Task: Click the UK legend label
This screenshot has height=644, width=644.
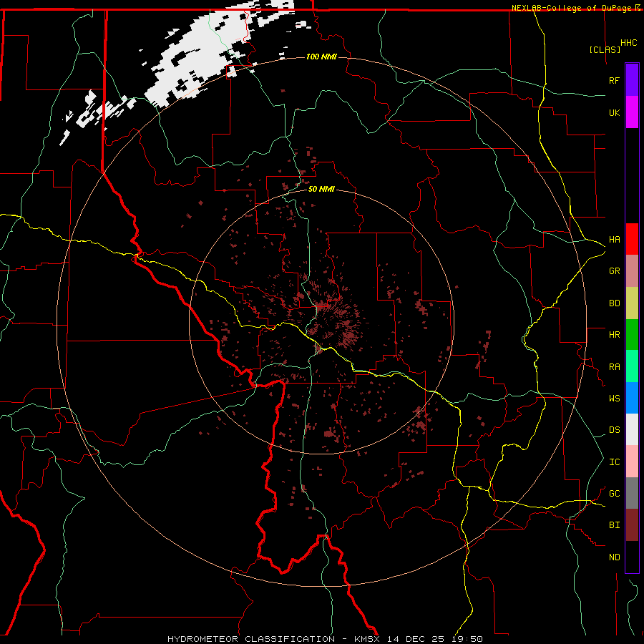Action: pos(614,112)
